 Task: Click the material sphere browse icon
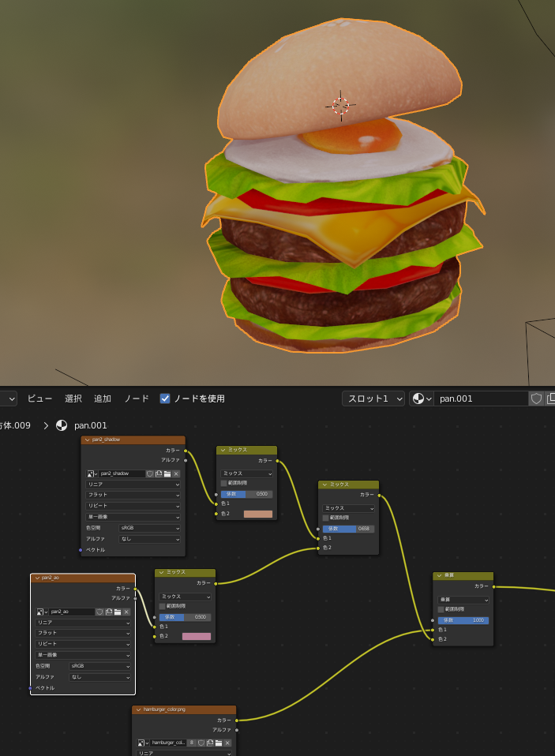[x=422, y=399]
